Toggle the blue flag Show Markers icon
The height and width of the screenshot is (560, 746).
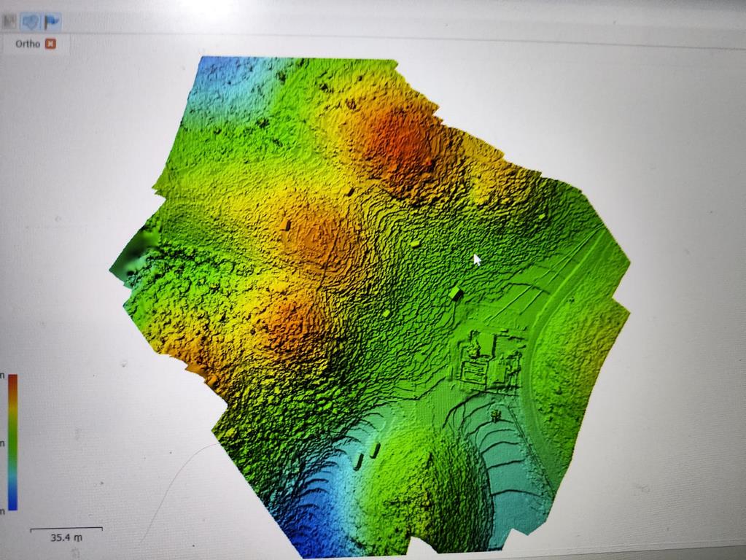(x=52, y=22)
